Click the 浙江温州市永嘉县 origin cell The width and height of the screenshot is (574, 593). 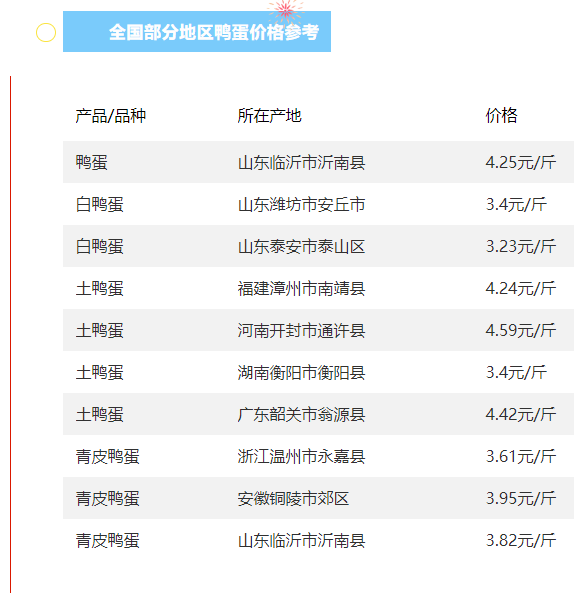tap(301, 456)
